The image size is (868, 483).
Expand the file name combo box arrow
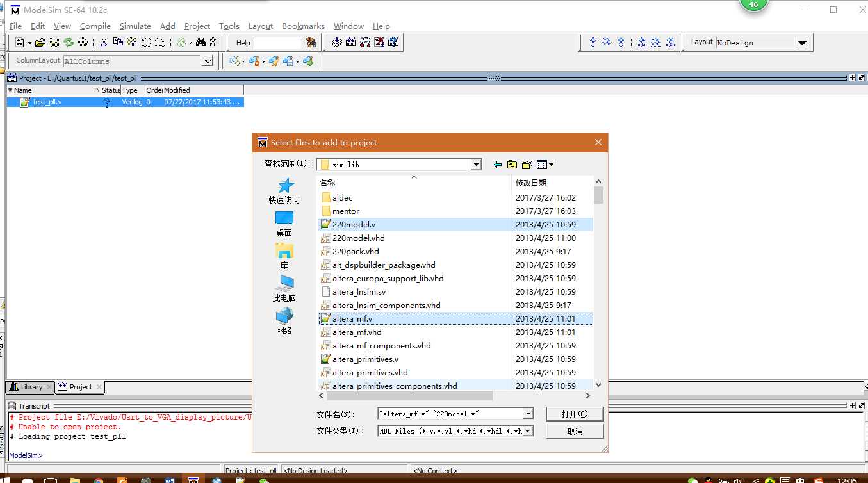click(528, 414)
